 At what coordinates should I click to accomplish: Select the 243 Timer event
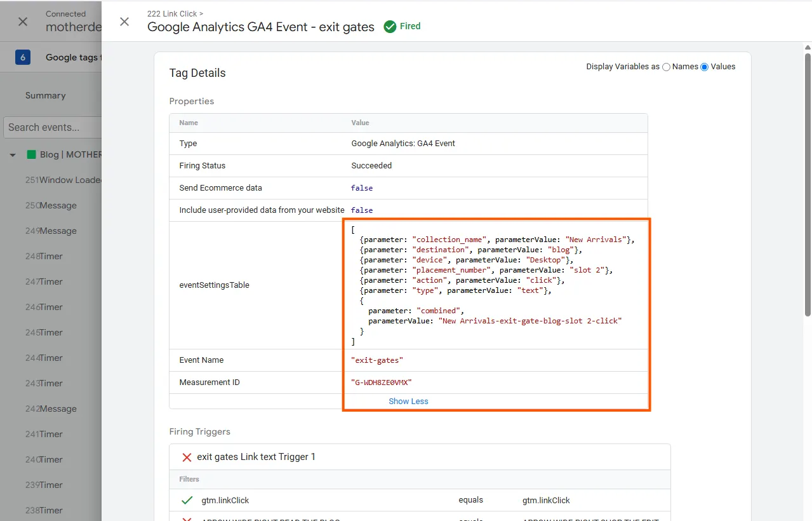click(44, 383)
